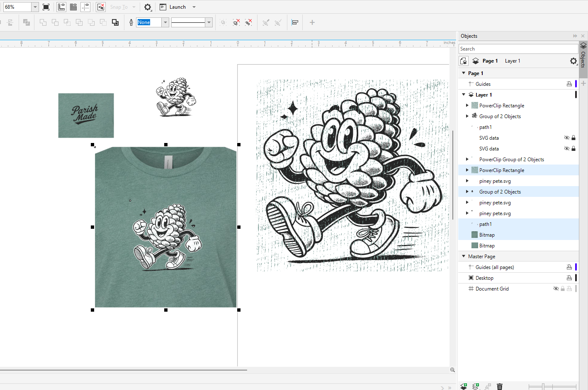This screenshot has height=390, width=588.
Task: Toggle the rulers display icon
Action: pyautogui.click(x=61, y=7)
